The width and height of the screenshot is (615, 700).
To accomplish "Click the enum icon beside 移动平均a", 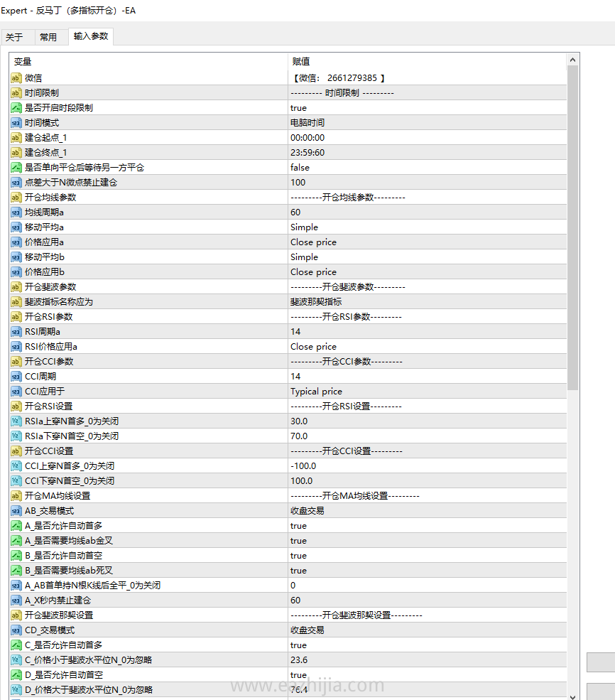I will (16, 227).
